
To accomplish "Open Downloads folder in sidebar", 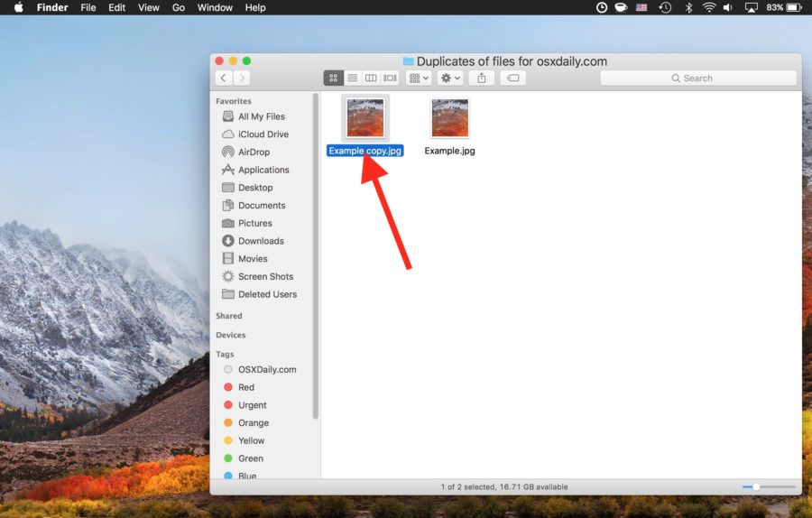I will point(261,241).
